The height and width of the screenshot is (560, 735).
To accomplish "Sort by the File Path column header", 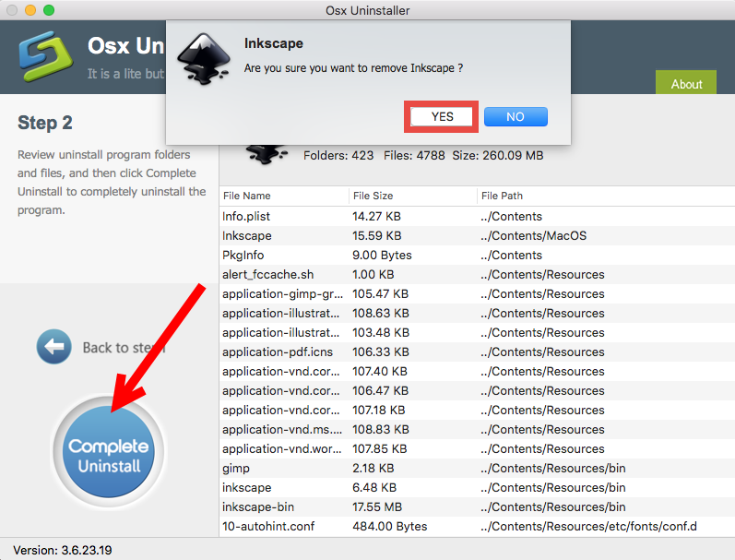I will (606, 196).
